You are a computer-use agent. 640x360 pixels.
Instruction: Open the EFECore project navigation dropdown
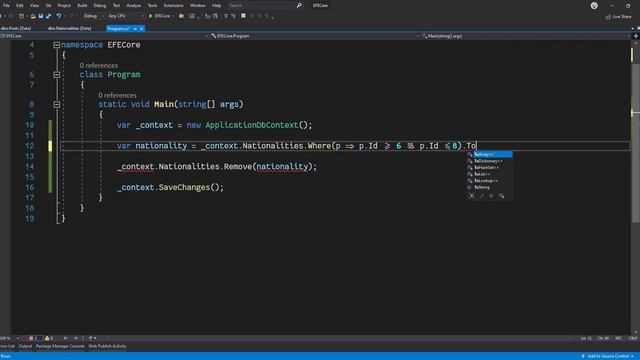coord(105,36)
